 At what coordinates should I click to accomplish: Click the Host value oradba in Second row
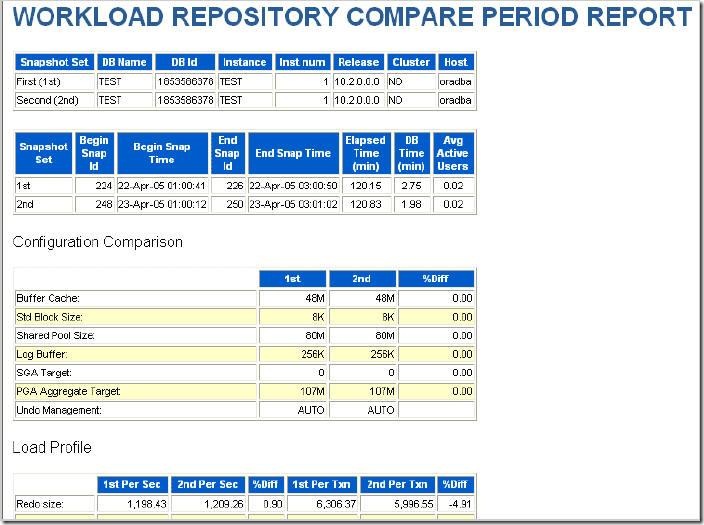coord(456,100)
